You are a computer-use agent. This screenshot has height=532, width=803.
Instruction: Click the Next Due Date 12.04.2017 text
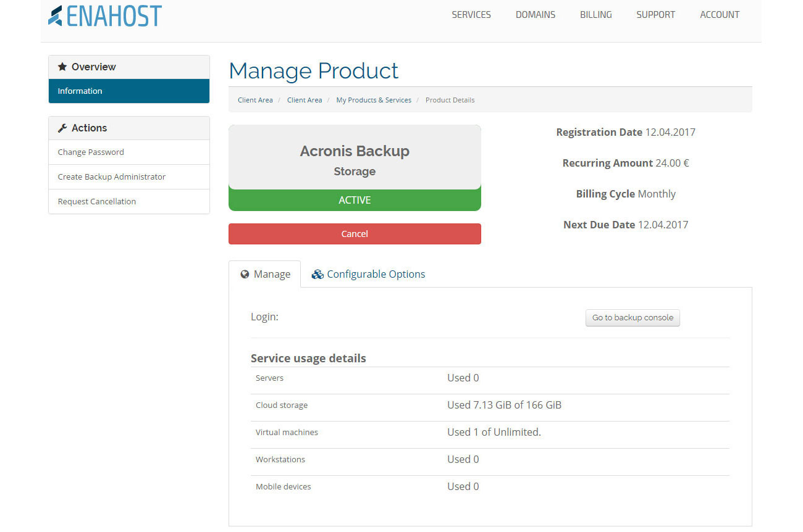pyautogui.click(x=626, y=225)
